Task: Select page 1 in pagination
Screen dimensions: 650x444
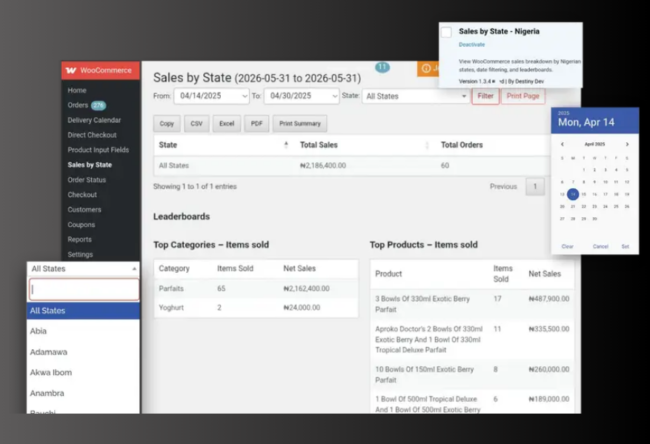Action: [x=535, y=187]
